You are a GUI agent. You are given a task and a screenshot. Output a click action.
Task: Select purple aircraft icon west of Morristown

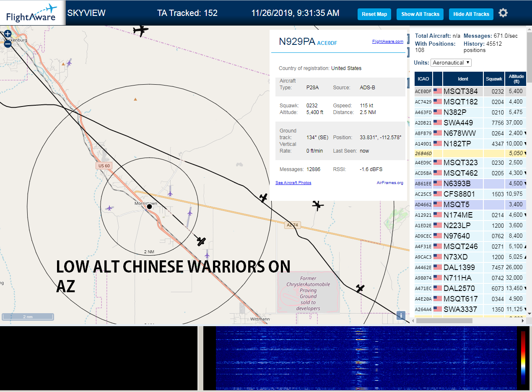(x=109, y=208)
